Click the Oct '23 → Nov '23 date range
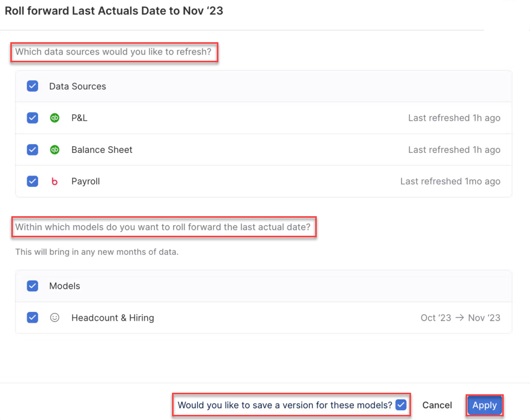 [460, 318]
